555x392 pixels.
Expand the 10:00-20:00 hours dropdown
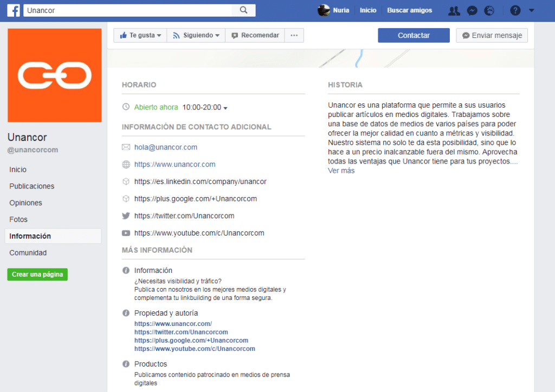tap(205, 107)
